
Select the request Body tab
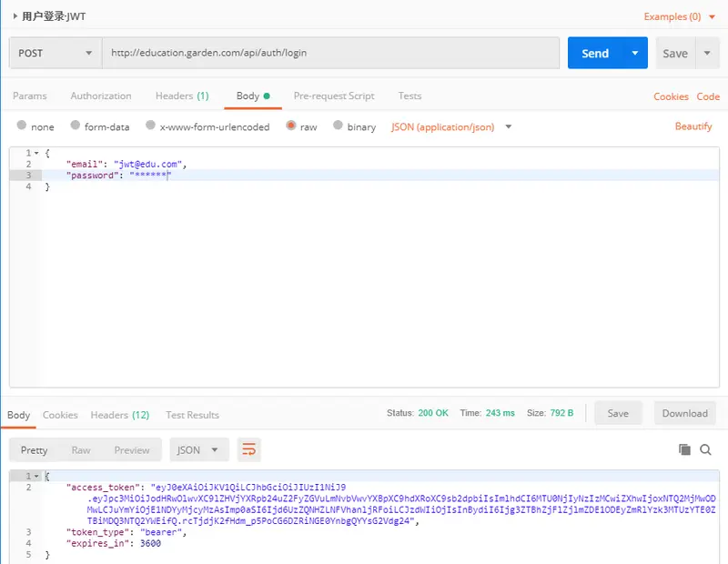253,96
